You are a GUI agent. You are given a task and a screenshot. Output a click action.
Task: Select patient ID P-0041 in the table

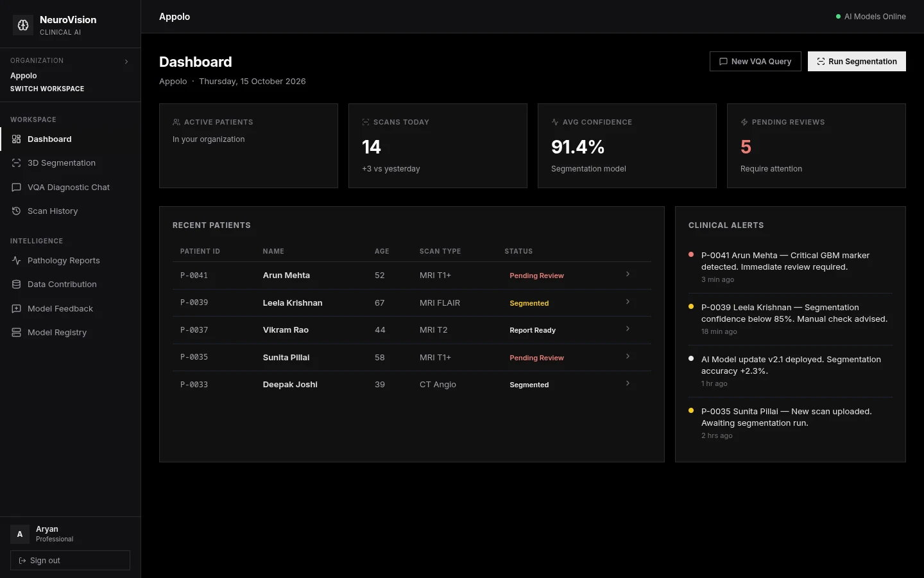[194, 276]
